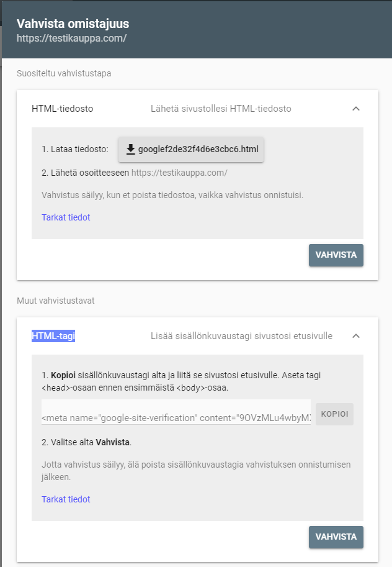Click the google-site-verification meta tag field

[176, 412]
